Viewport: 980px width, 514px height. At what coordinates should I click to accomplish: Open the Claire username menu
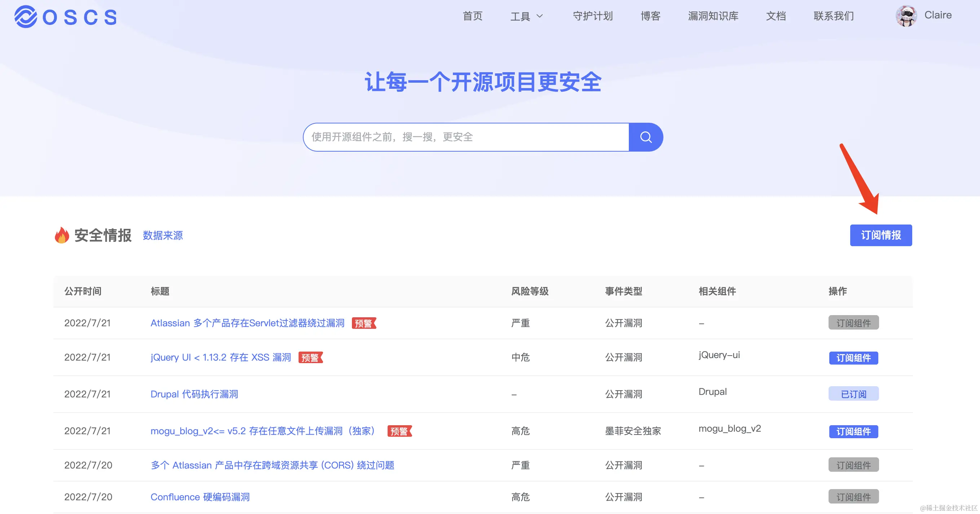point(938,15)
